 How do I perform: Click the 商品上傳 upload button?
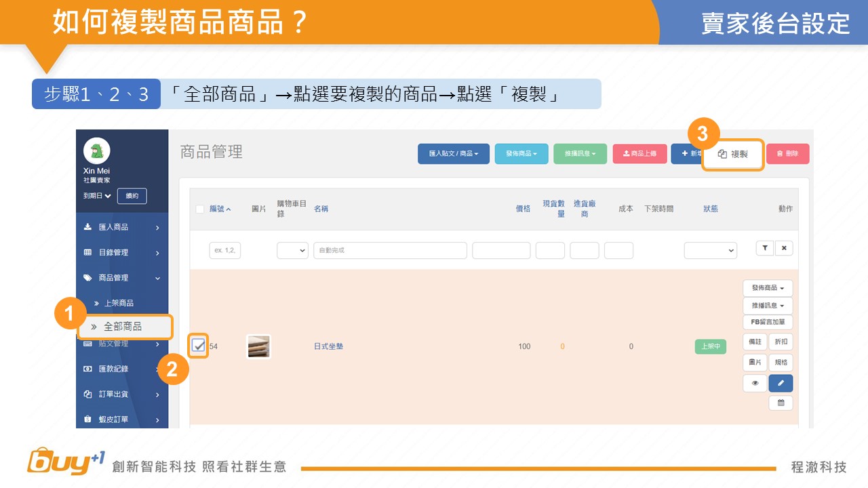coord(639,154)
